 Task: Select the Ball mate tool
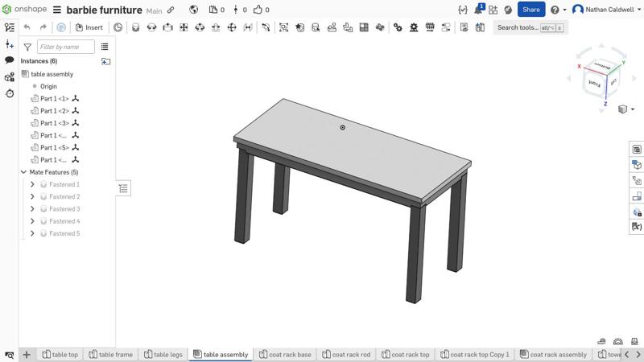click(x=232, y=27)
